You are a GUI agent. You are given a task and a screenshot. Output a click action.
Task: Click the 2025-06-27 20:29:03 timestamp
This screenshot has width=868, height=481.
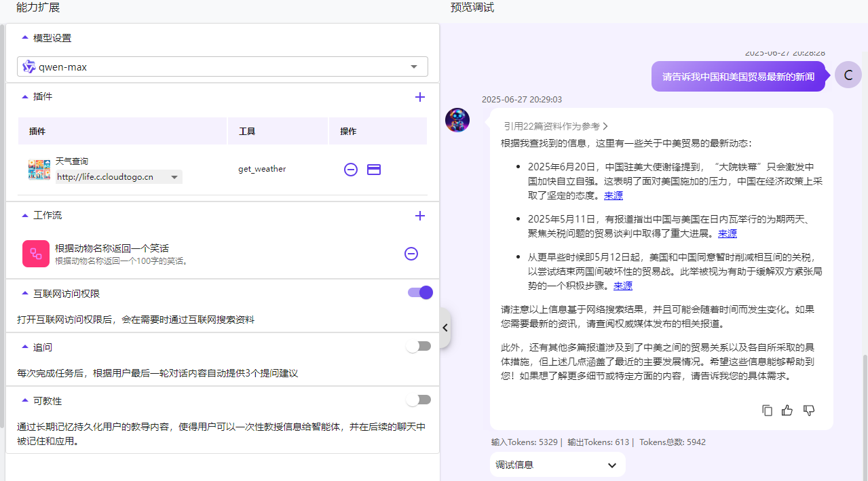pos(522,100)
